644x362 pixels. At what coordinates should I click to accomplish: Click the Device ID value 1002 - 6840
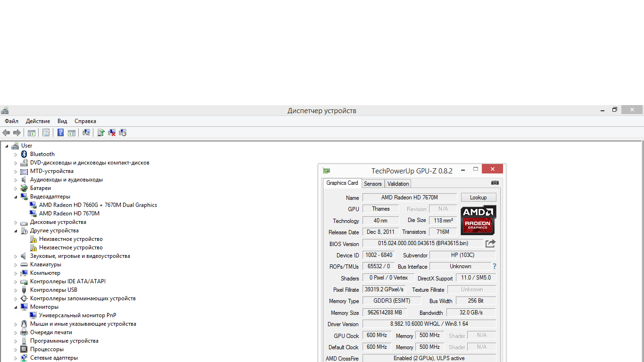click(x=379, y=255)
